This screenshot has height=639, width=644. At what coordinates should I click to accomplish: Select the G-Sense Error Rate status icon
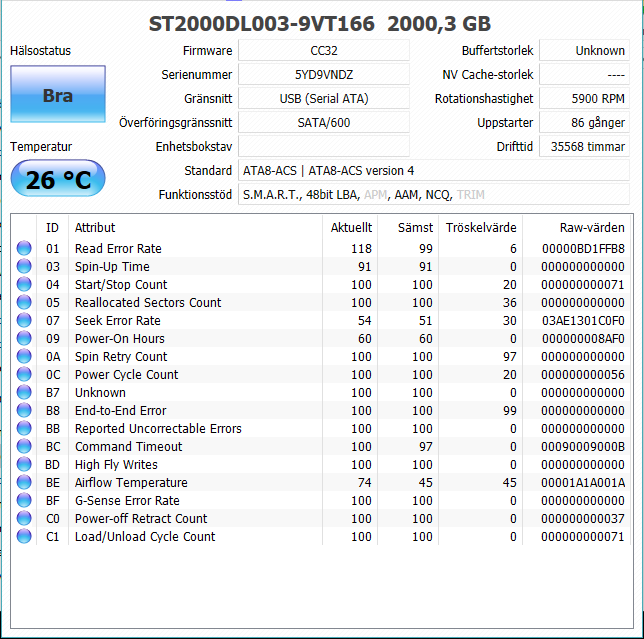coord(24,500)
